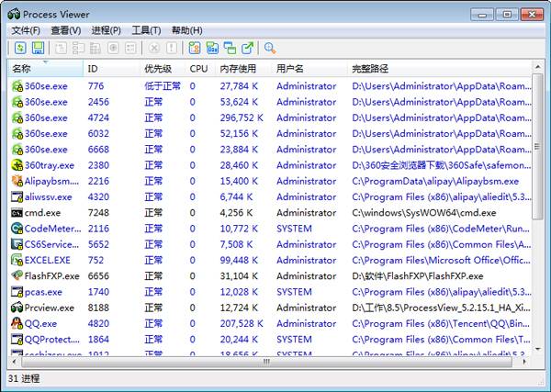Click the Prcview.exe binoculars icon
The height and width of the screenshot is (392, 551).
tap(17, 308)
